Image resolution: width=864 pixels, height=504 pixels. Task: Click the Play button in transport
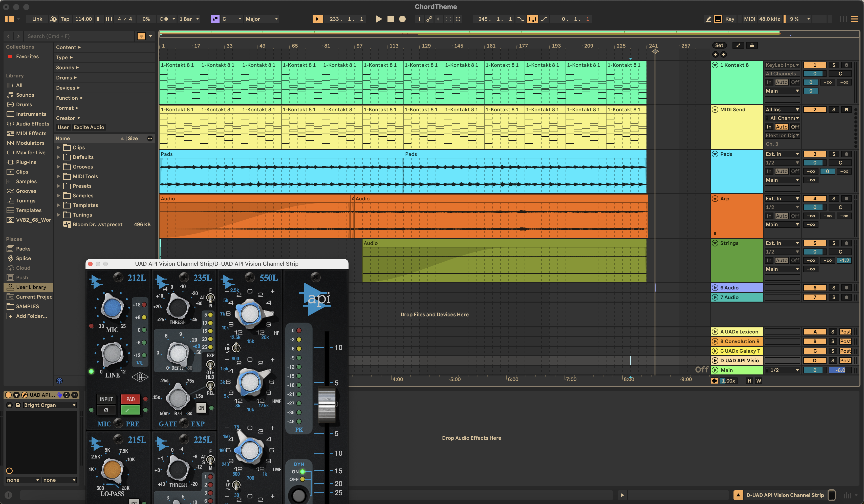pos(379,19)
